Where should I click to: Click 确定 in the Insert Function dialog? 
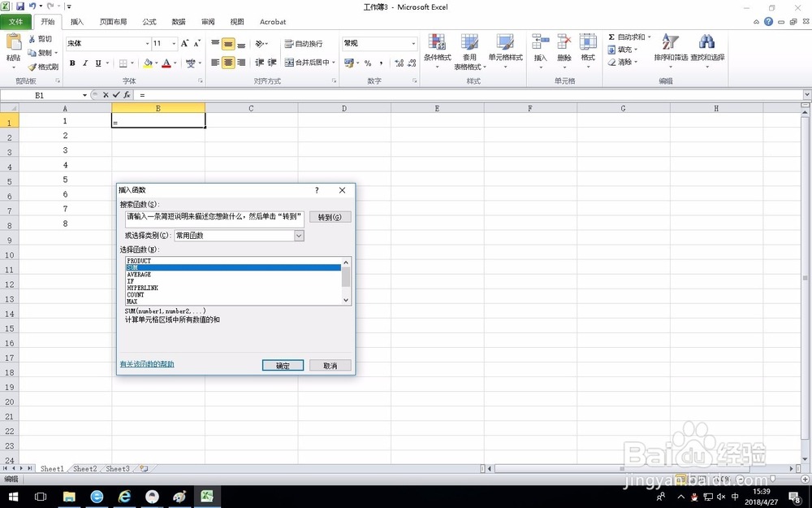coord(283,366)
